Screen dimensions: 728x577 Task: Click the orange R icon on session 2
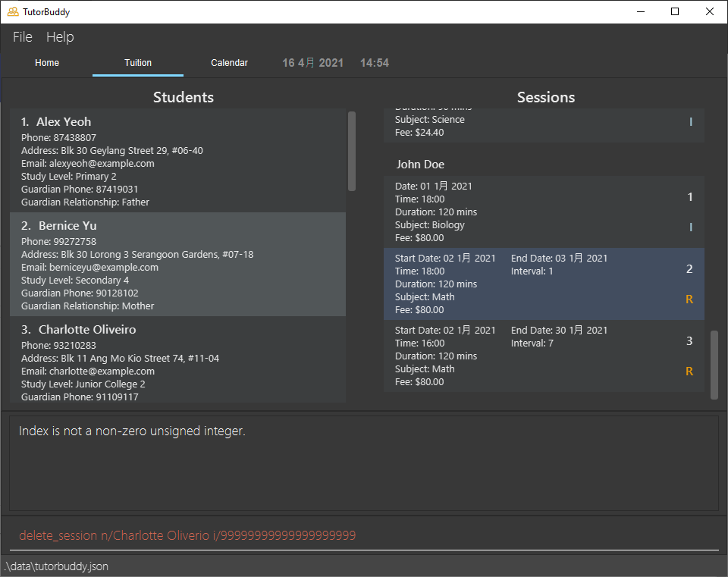point(689,299)
